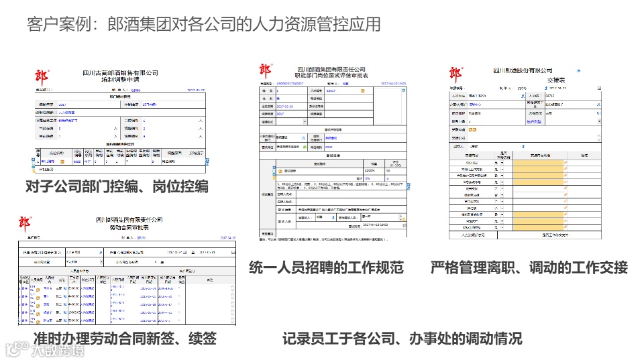Select the heading 职能部门岗位面试评估审批表
Viewport: 644px width, 362px height.
[331, 76]
